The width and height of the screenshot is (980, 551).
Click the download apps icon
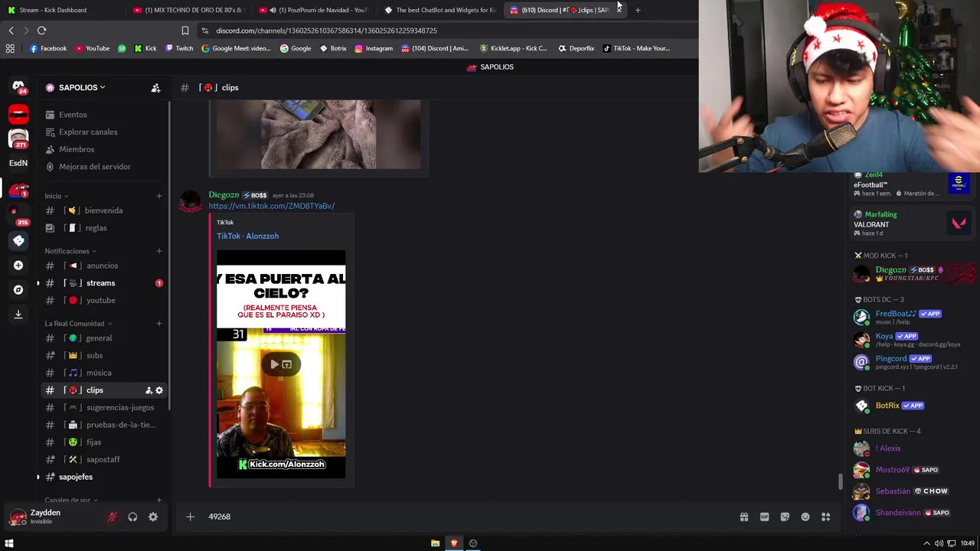click(18, 314)
